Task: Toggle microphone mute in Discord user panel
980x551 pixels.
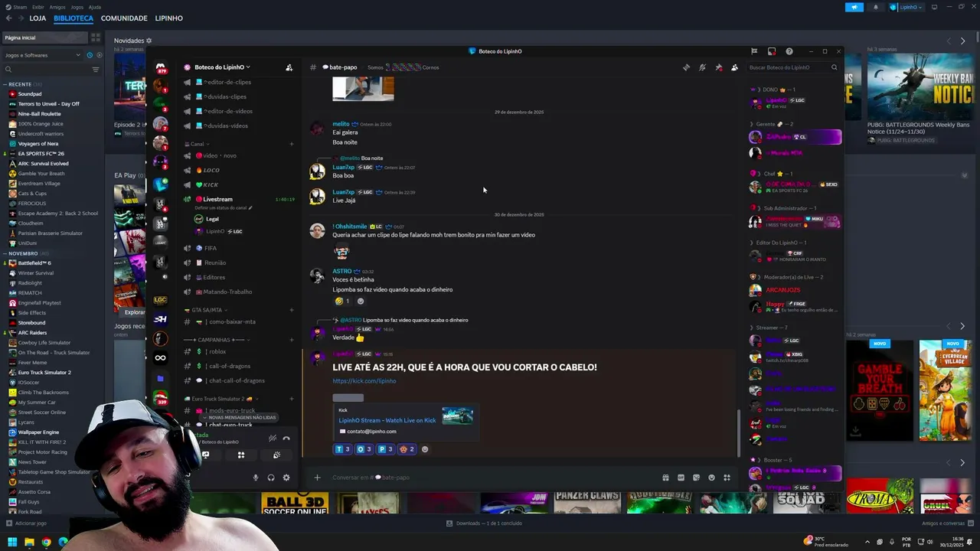Action: [x=256, y=478]
